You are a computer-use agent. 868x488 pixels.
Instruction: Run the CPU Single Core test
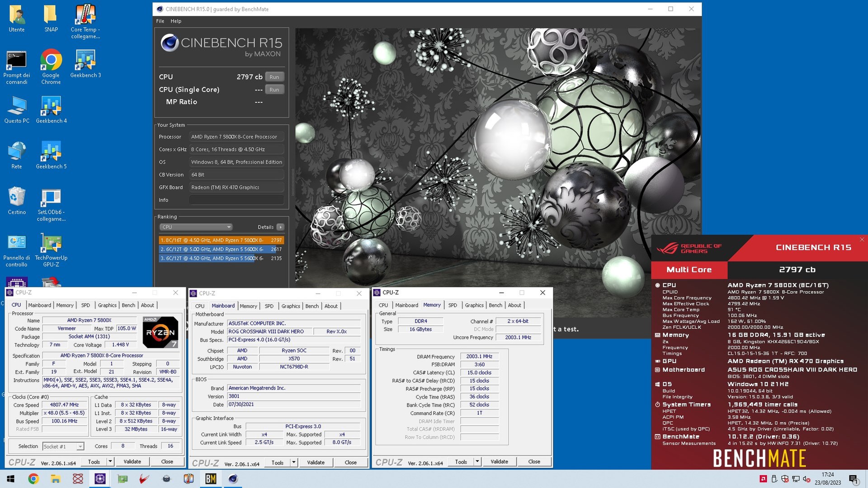click(274, 89)
